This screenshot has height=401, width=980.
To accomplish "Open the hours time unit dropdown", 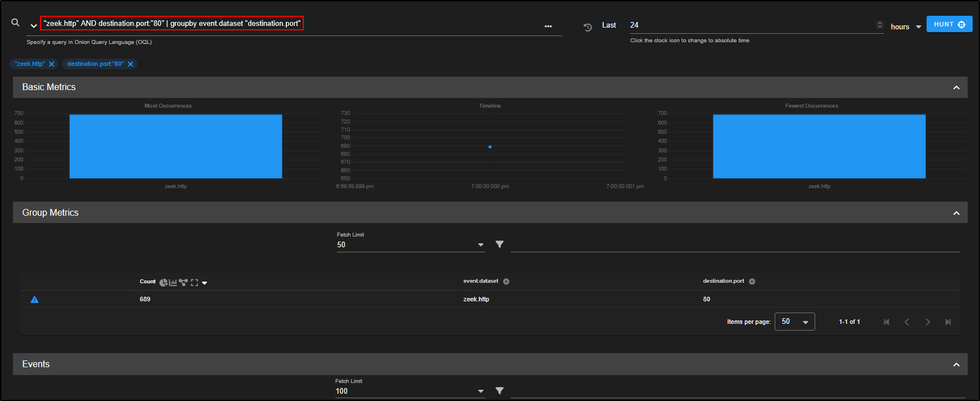I will point(906,27).
